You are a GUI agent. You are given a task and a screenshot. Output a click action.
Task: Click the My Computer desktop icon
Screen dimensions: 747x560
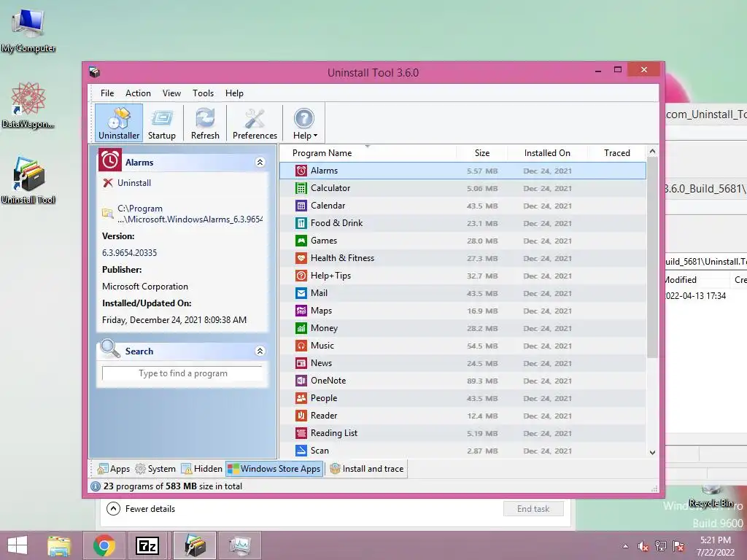click(x=28, y=31)
